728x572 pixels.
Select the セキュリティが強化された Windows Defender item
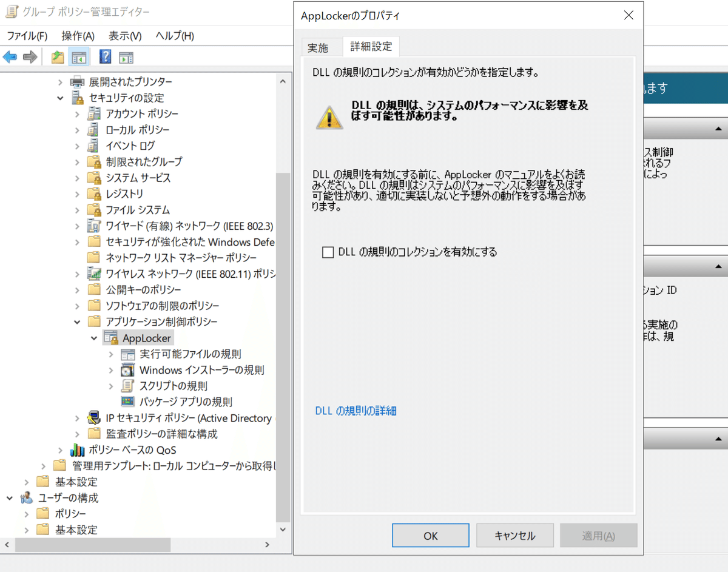point(190,241)
